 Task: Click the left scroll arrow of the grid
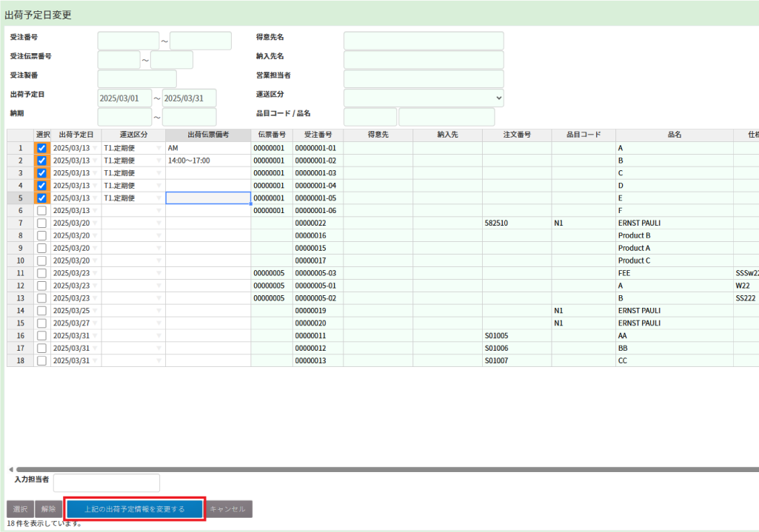10,469
